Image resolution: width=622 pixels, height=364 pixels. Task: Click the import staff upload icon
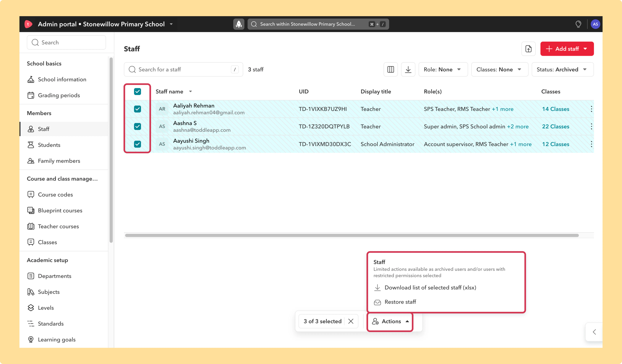(x=528, y=49)
